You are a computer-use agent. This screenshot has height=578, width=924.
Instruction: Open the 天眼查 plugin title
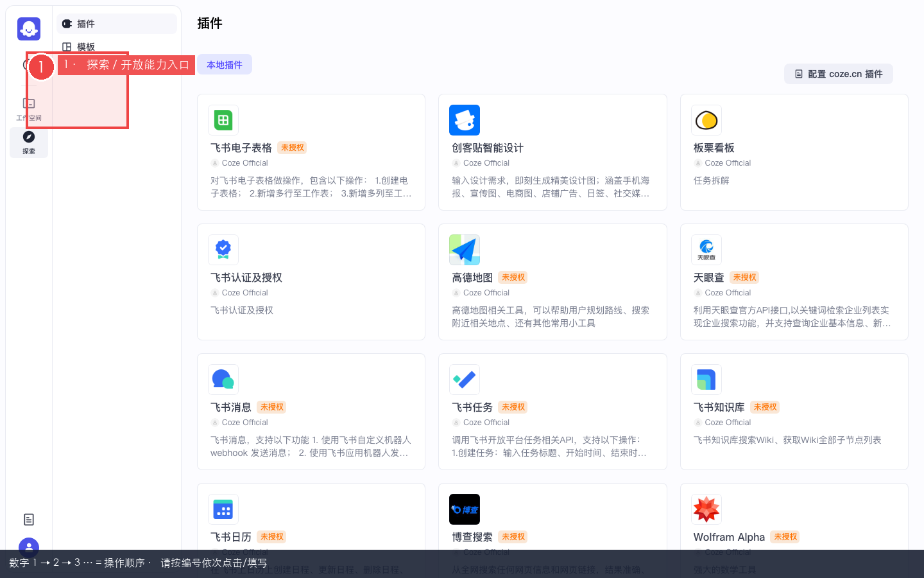[709, 277]
